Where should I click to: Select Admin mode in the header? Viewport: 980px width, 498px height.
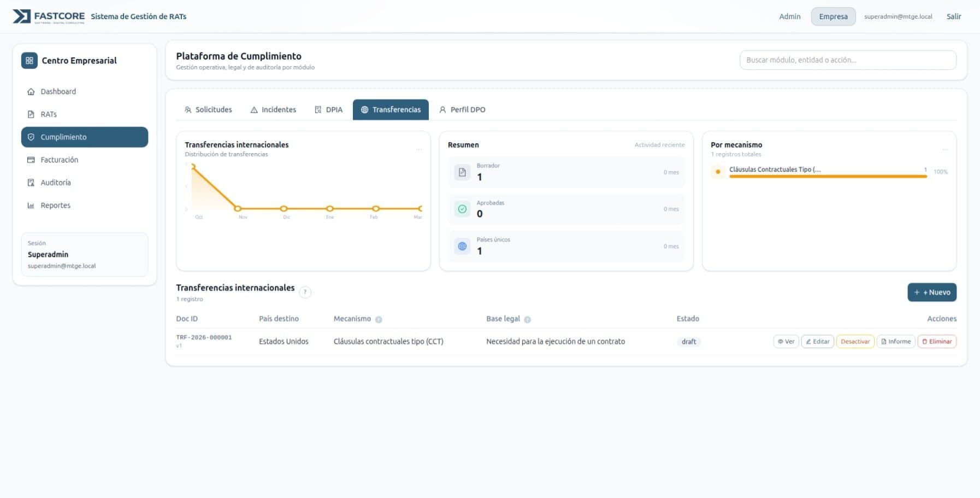(x=789, y=16)
